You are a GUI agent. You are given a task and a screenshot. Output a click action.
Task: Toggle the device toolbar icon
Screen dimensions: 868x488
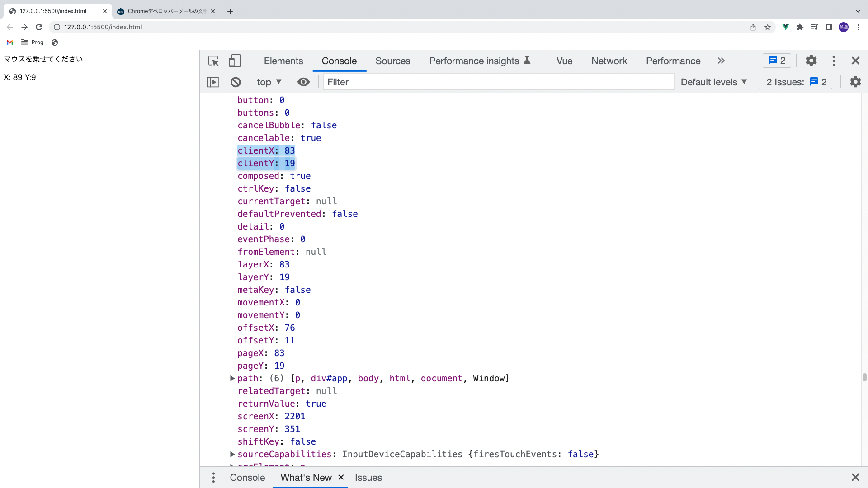[x=235, y=61]
